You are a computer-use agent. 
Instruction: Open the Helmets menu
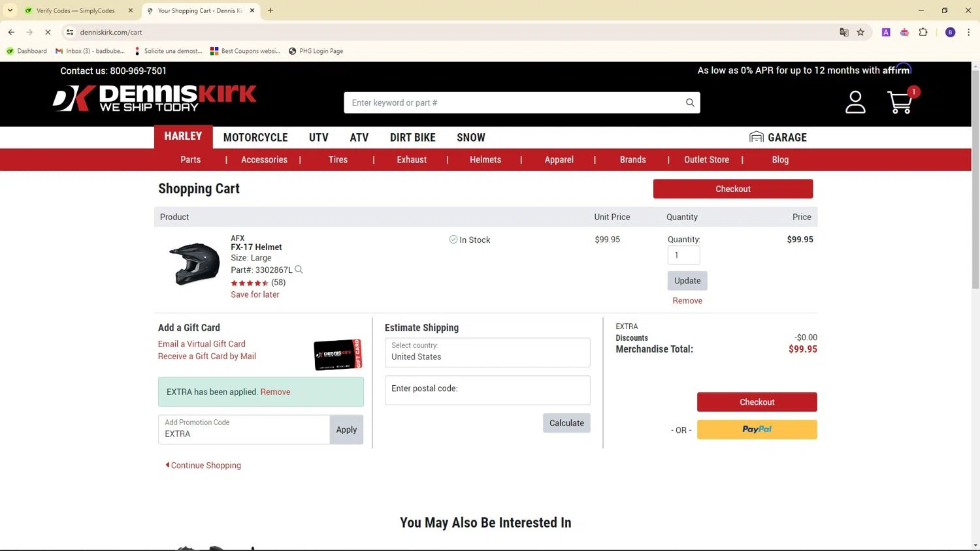tap(485, 160)
